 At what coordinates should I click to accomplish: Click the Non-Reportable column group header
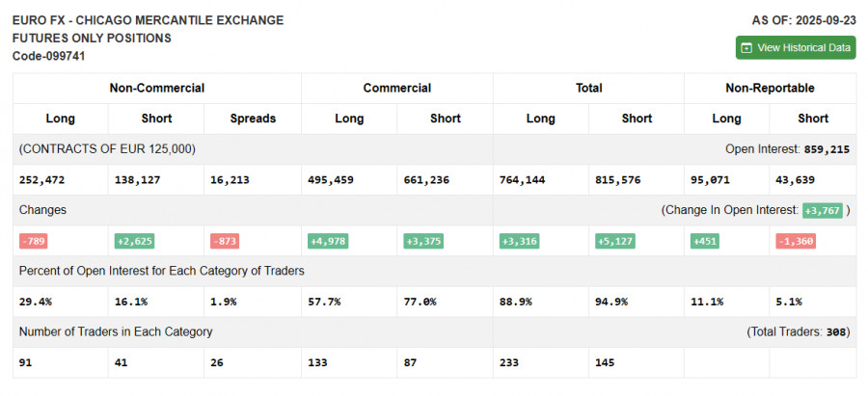[x=770, y=88]
